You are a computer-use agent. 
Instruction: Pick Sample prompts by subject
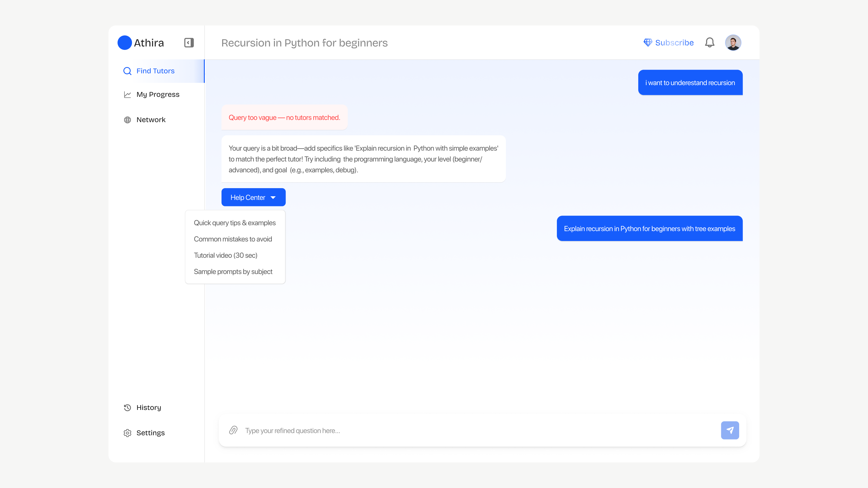coord(232,271)
